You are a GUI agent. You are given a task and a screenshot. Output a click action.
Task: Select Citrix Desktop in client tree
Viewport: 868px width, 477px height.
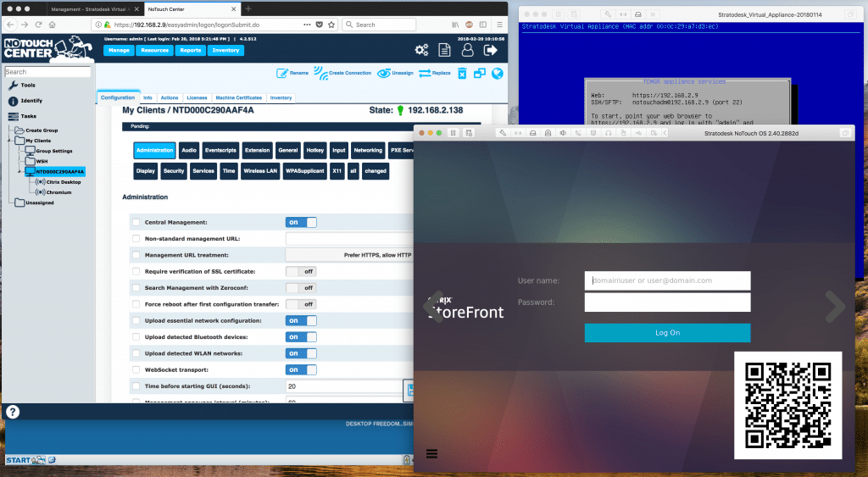[58, 182]
